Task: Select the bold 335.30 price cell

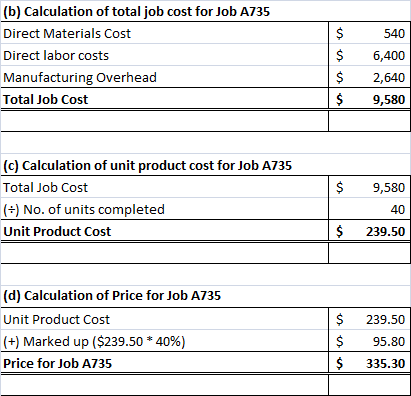Action: pyautogui.click(x=369, y=363)
